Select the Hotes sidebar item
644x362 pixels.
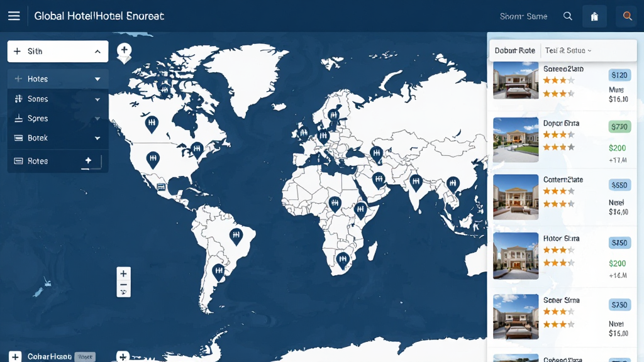click(58, 79)
